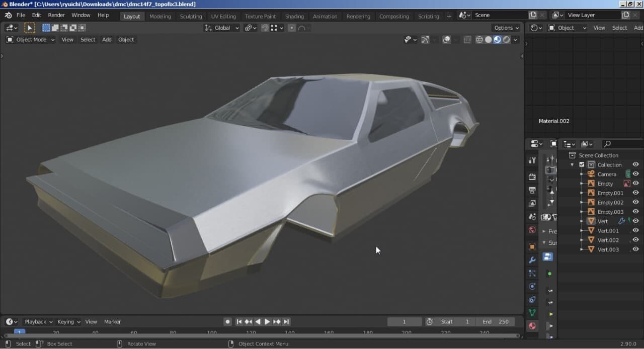
Task: Open the World properties tab
Action: coord(532,230)
